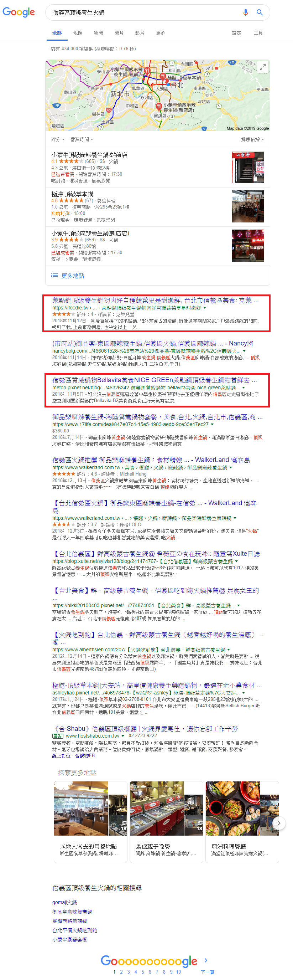293x980 pixels.
Task: Open the 排序依據 sort dropdown
Action: [252, 140]
